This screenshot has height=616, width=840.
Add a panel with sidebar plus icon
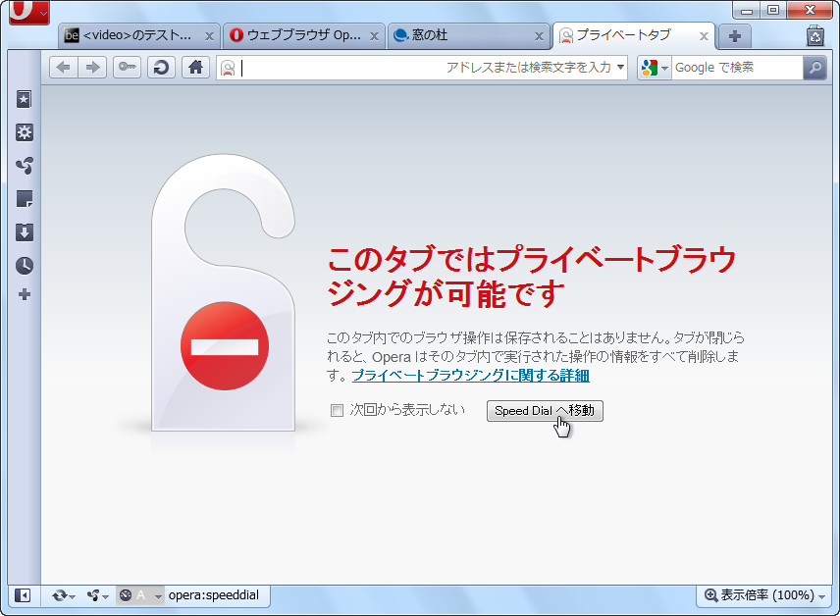click(25, 294)
